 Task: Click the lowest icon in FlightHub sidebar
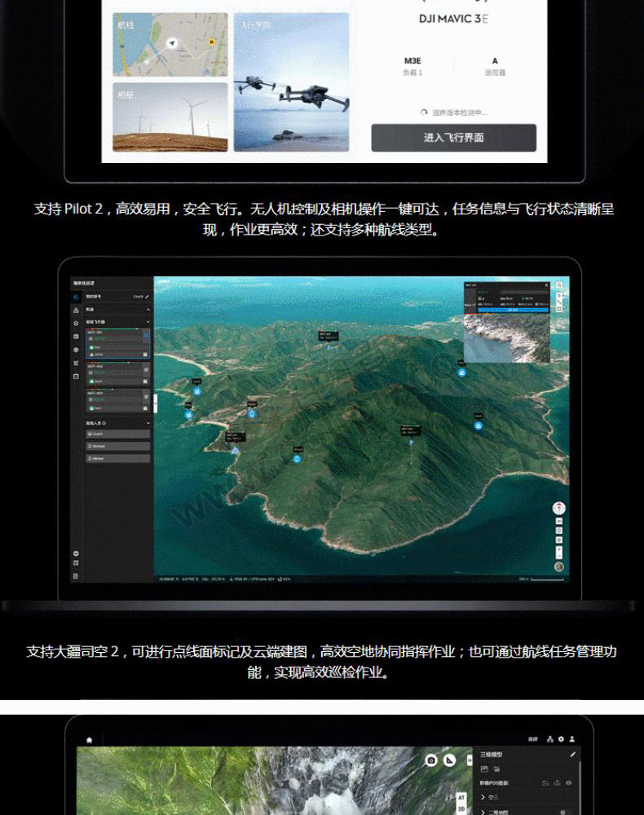(x=76, y=576)
